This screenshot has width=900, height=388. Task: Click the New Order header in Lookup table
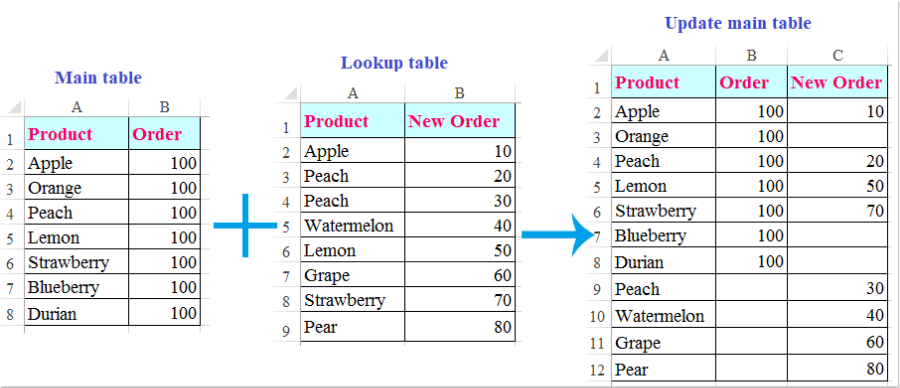tap(454, 122)
